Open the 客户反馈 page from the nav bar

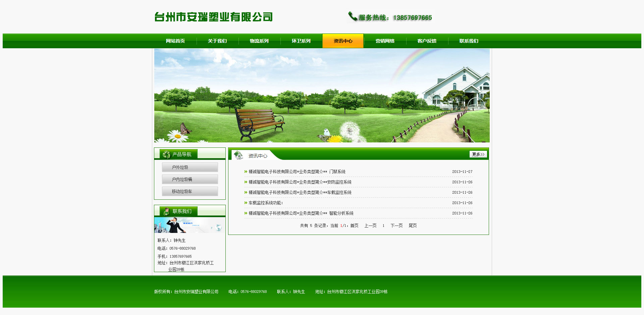point(427,41)
